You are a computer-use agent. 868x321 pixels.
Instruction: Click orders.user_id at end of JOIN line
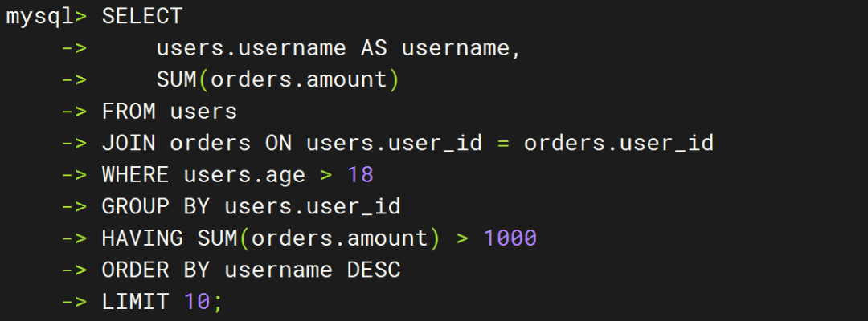[618, 144]
